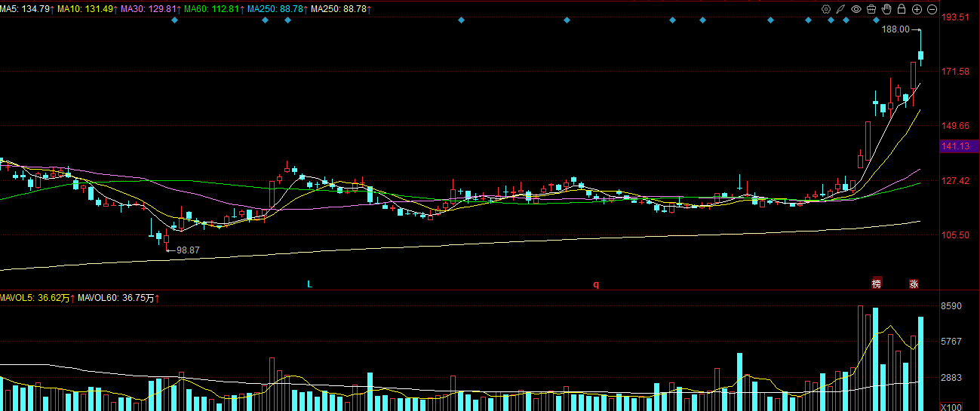Toggle the chart lock icon

coord(902,9)
